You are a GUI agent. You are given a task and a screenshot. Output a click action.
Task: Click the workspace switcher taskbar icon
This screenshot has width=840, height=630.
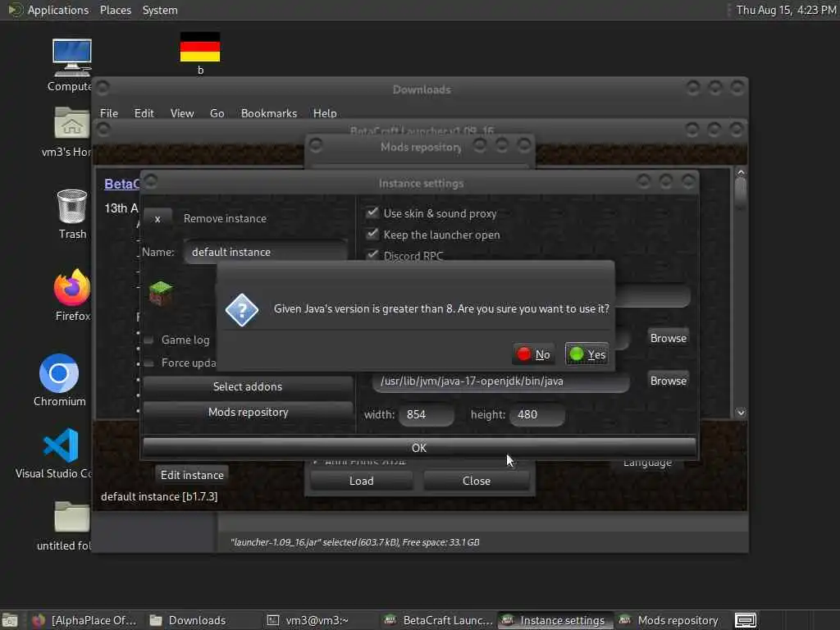[745, 620]
